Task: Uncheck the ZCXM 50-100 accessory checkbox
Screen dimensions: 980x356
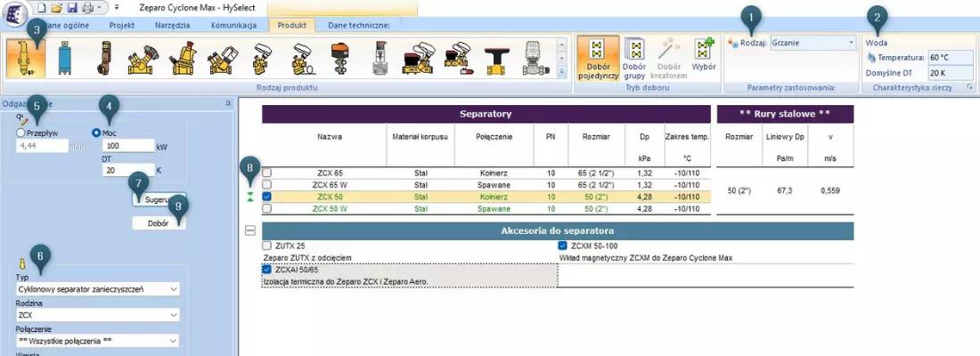Action: (x=562, y=246)
